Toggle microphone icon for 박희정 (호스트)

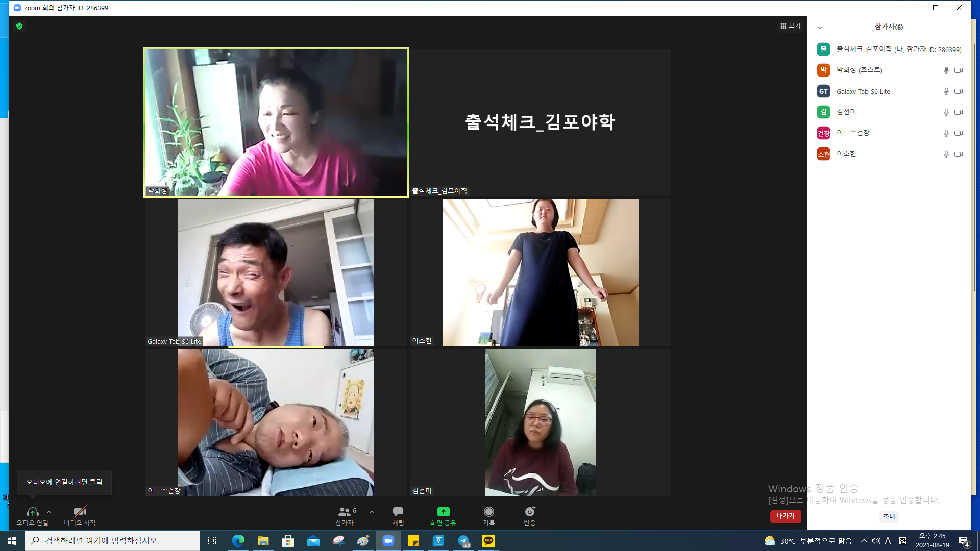946,70
